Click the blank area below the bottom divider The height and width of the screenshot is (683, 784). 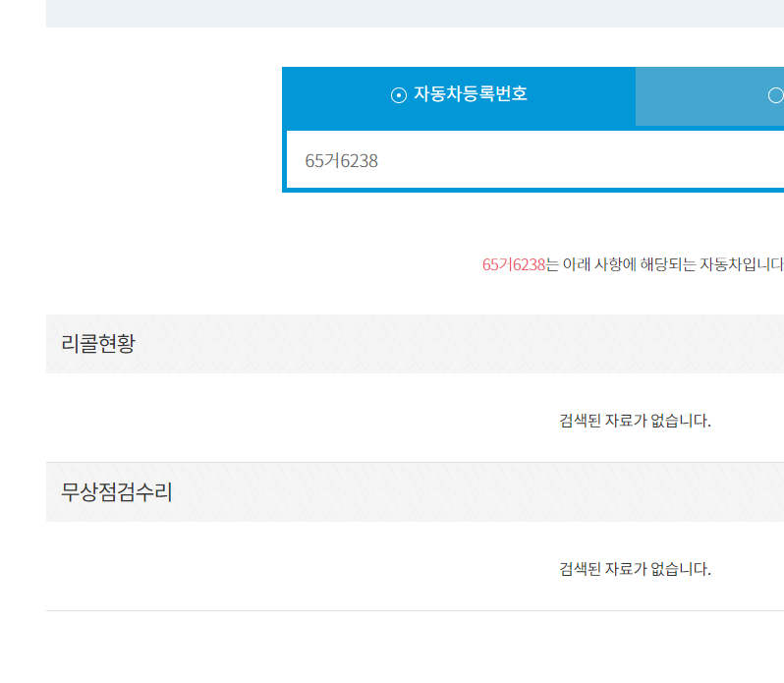tap(393, 649)
